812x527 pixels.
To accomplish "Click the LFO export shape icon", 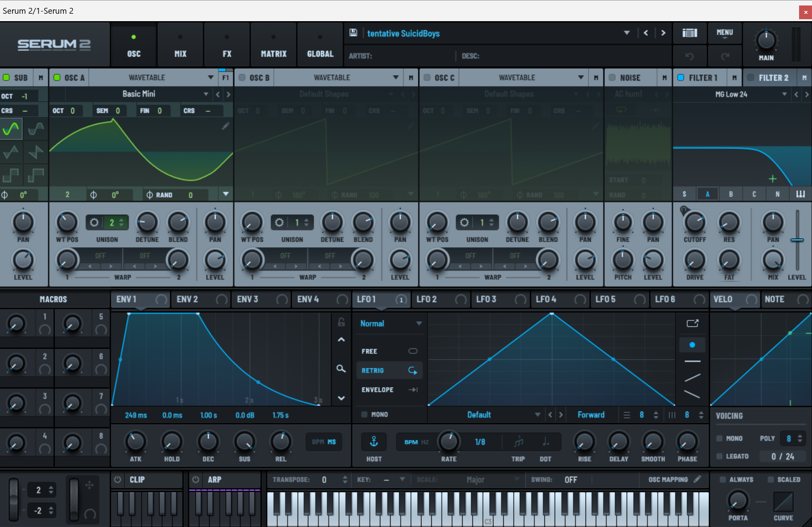I will click(692, 323).
